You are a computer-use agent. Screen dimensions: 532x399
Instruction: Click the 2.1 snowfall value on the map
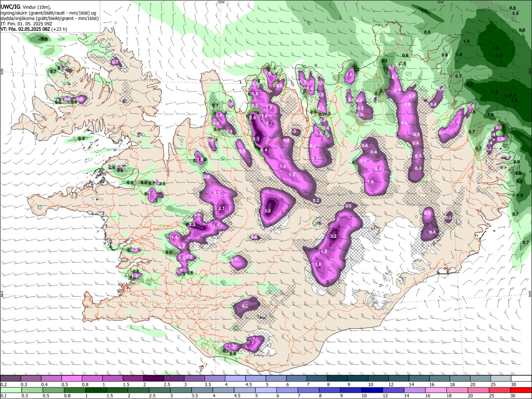click(221, 209)
